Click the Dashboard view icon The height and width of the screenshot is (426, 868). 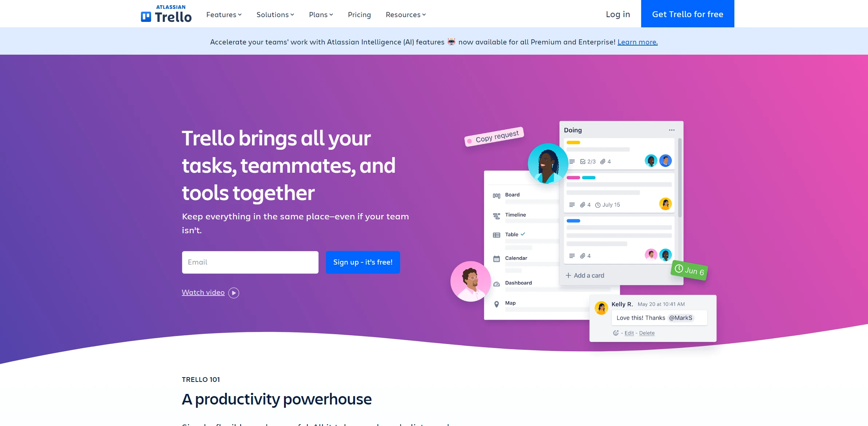coord(497,283)
